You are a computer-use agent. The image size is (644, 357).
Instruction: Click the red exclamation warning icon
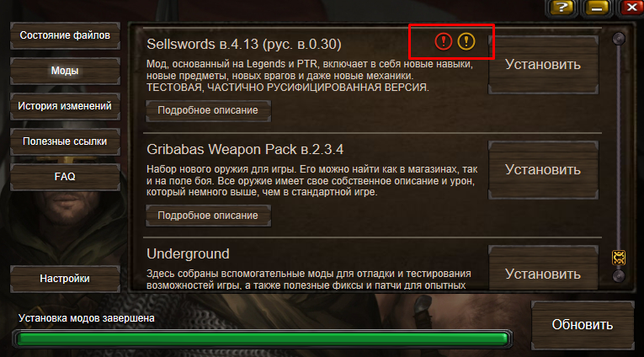tap(443, 41)
